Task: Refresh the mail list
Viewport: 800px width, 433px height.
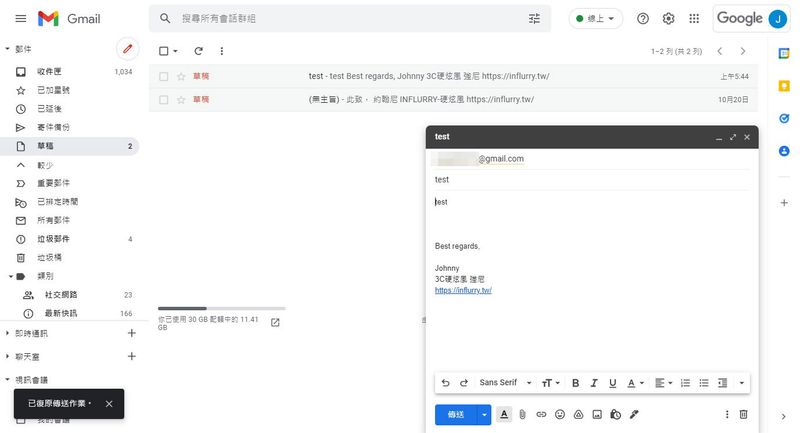Action: coord(198,51)
